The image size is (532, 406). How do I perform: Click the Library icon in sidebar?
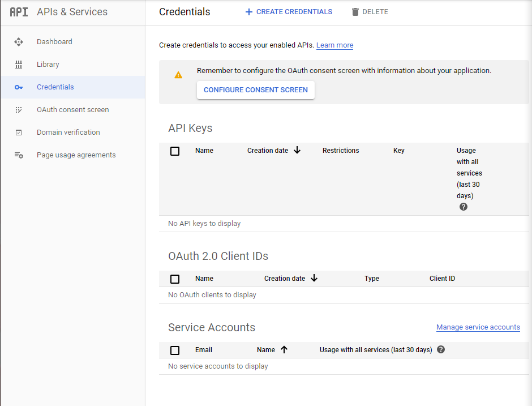click(x=19, y=65)
